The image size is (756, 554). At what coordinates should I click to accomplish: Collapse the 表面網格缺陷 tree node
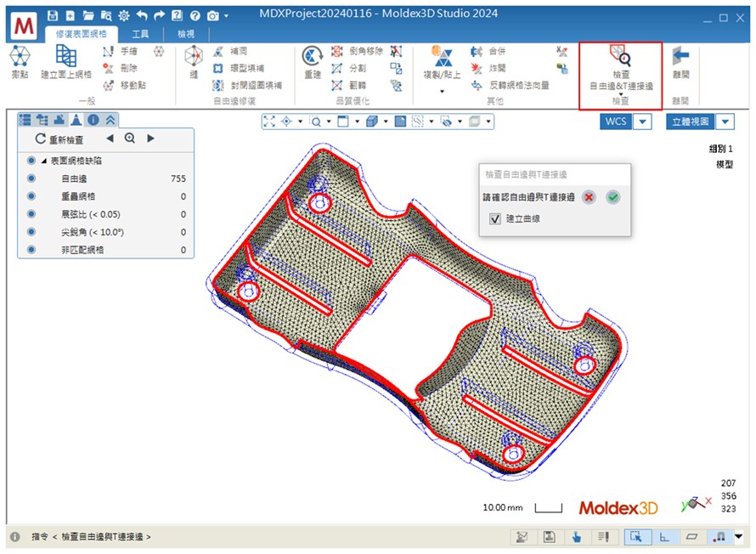click(x=43, y=161)
